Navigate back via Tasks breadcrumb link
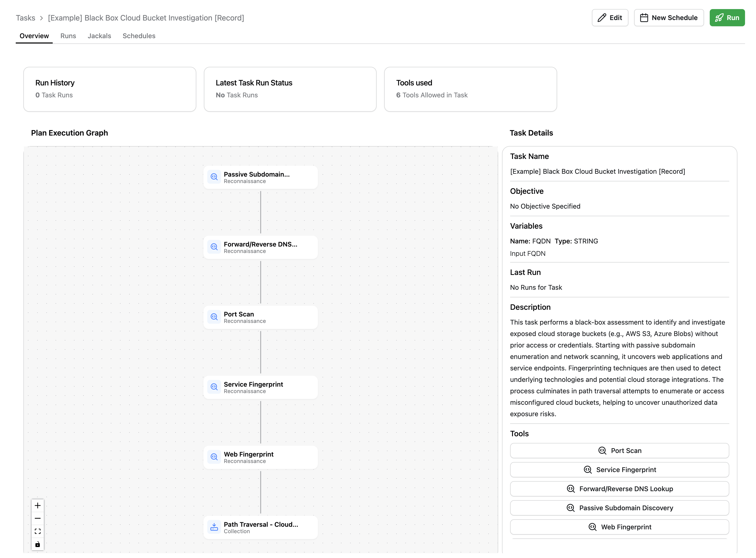 pyautogui.click(x=25, y=18)
